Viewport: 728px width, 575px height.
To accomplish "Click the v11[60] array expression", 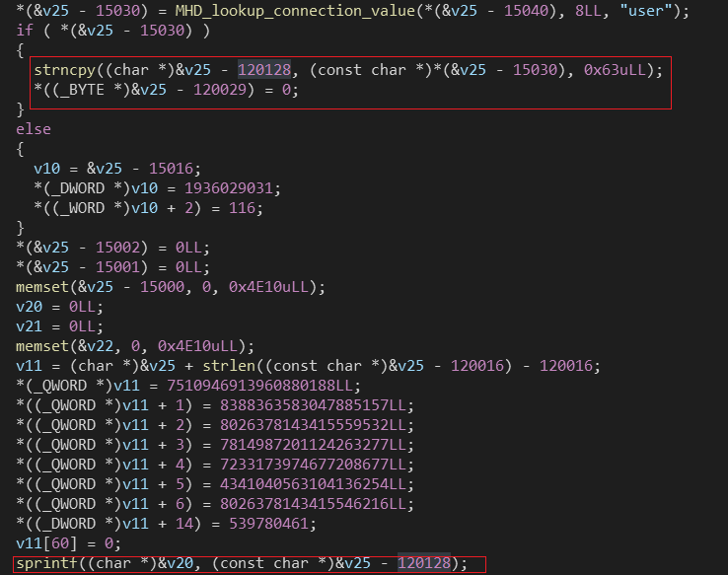I will pyautogui.click(x=46, y=543).
